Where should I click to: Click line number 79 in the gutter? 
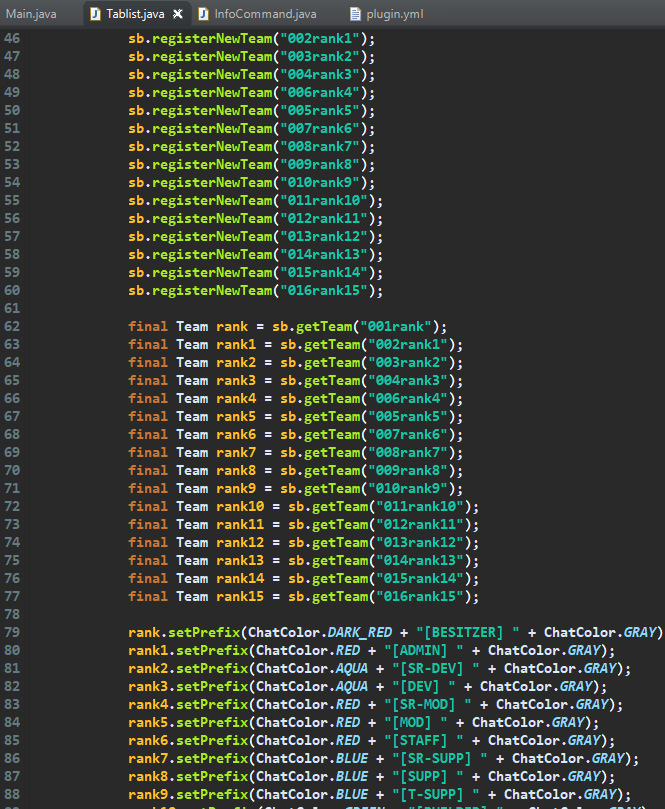click(12, 633)
